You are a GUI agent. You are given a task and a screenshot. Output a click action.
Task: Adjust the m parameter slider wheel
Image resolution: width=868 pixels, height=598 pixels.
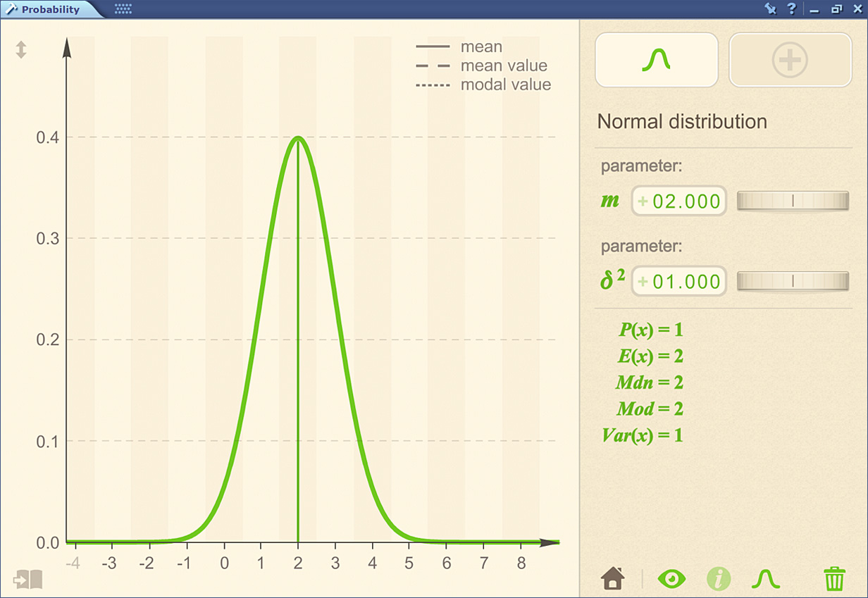click(793, 201)
